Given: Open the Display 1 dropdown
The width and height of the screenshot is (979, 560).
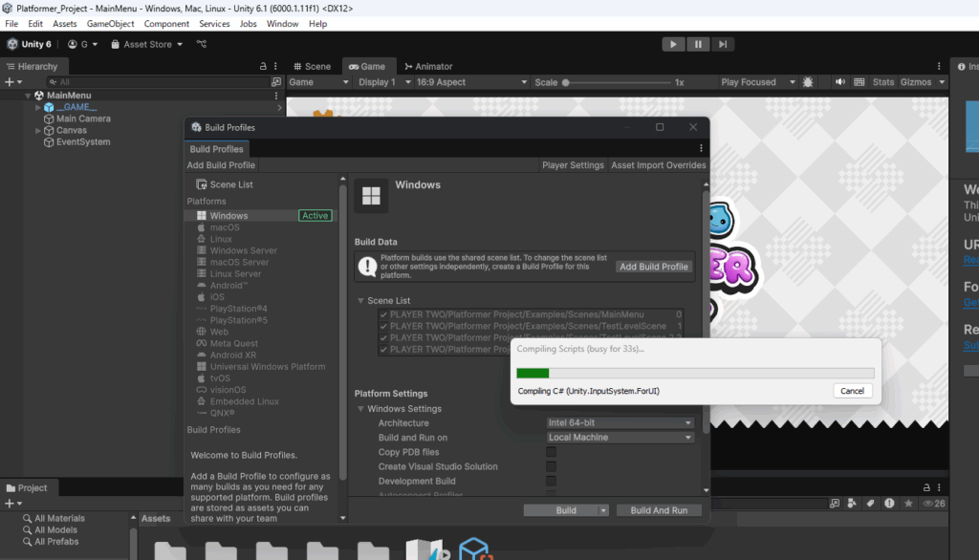Looking at the screenshot, I should pyautogui.click(x=384, y=82).
